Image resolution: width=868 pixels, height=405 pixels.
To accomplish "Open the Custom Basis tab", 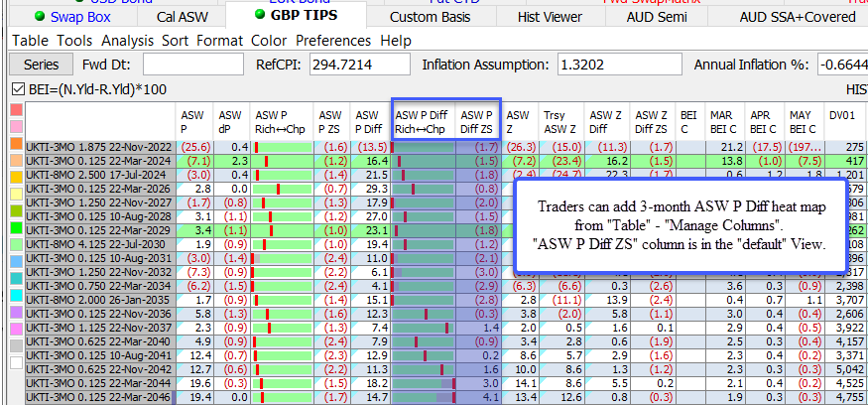I will [x=431, y=17].
